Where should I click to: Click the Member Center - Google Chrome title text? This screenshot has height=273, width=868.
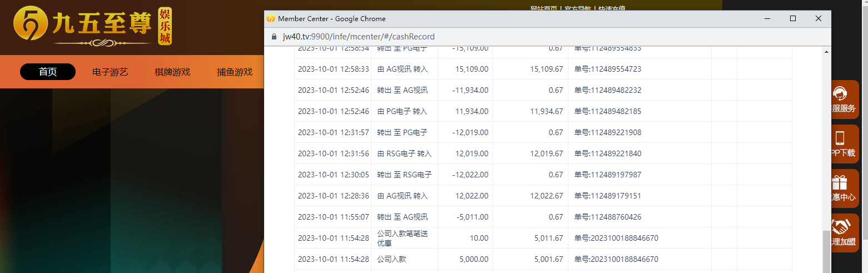click(332, 18)
